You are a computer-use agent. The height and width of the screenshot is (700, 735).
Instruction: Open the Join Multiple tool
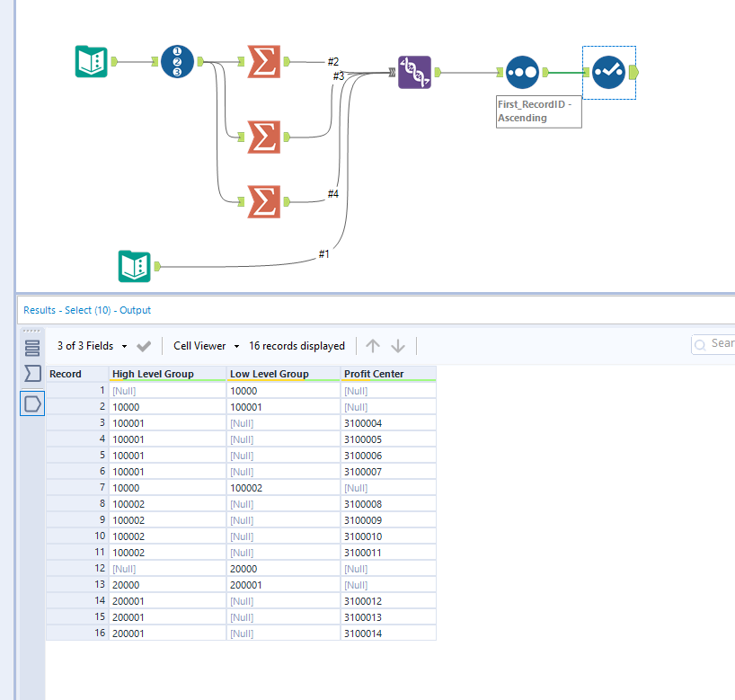[x=414, y=73]
